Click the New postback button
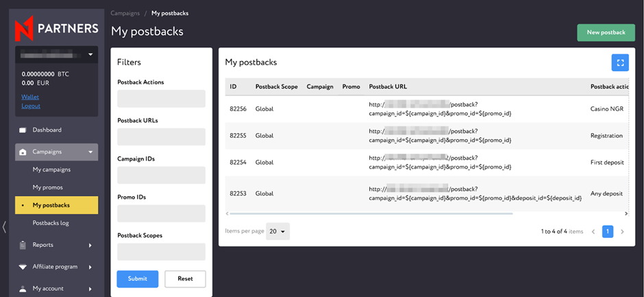 click(x=606, y=32)
